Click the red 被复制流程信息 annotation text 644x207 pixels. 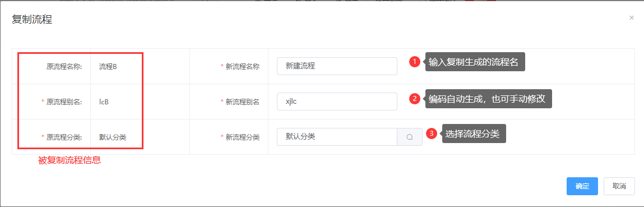point(70,160)
